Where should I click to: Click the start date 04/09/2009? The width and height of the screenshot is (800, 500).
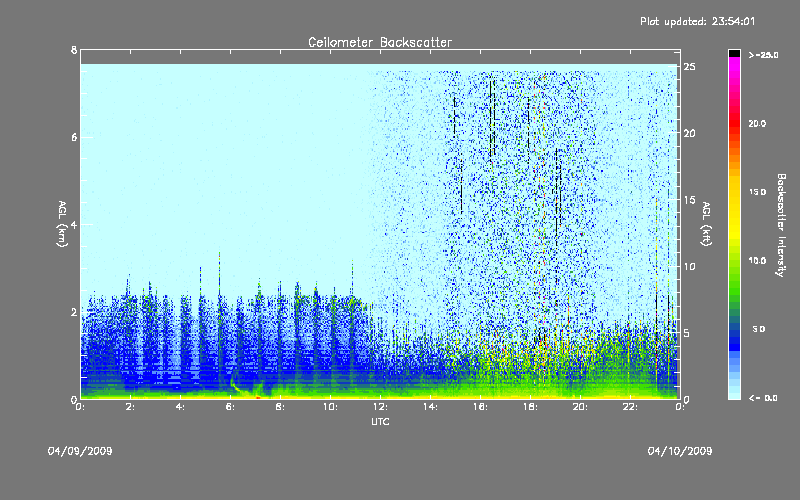pos(80,451)
